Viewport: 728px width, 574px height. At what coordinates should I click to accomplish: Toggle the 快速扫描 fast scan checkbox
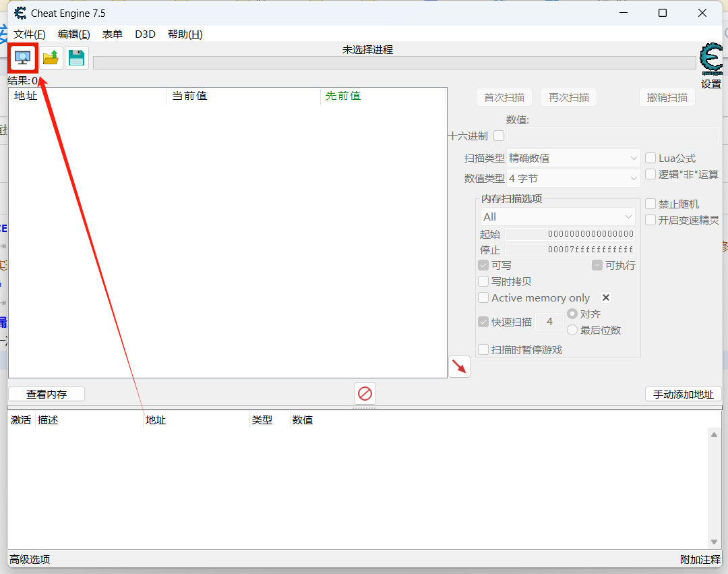point(483,322)
